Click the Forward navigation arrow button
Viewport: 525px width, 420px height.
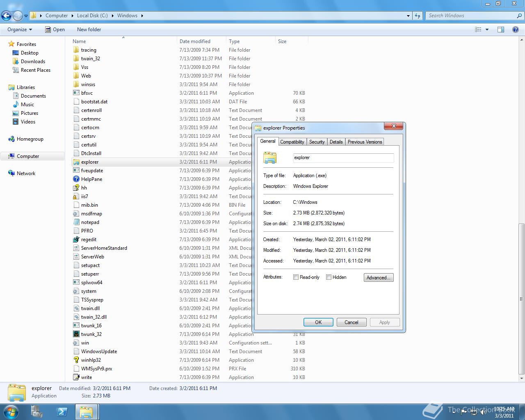(18, 16)
